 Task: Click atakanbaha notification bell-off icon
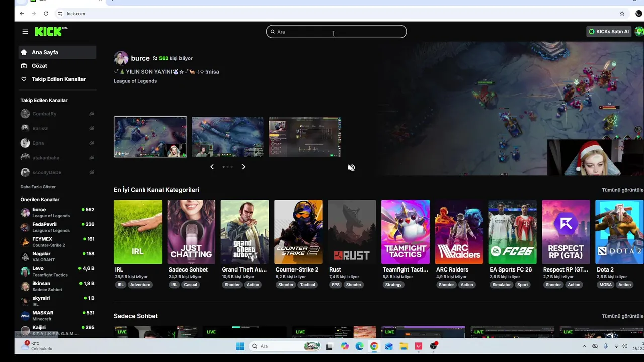click(x=92, y=158)
